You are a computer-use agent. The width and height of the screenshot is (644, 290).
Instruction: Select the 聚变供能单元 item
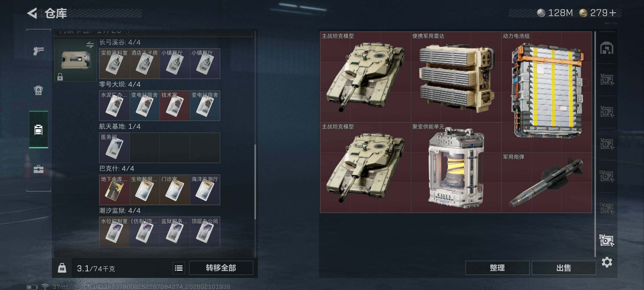[x=456, y=168]
